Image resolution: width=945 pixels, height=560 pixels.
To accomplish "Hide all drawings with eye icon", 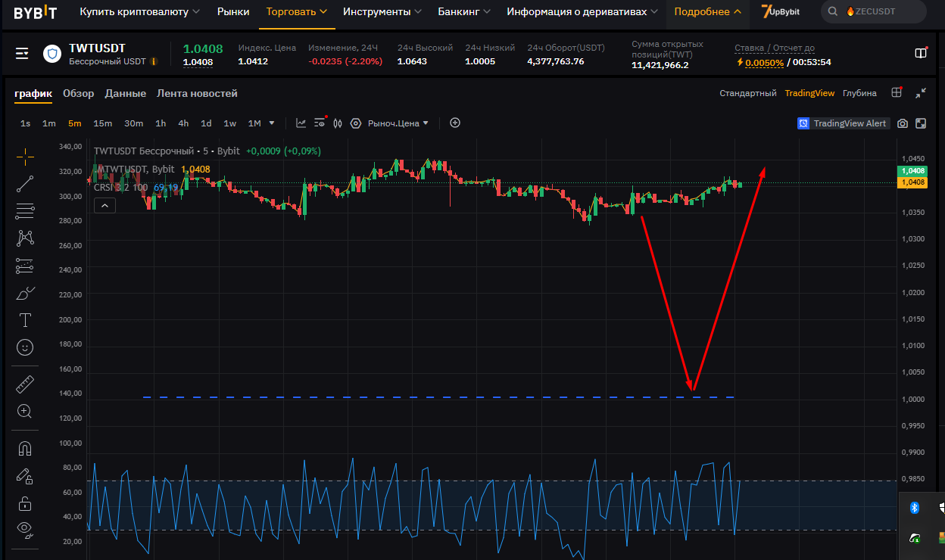I will (25, 529).
